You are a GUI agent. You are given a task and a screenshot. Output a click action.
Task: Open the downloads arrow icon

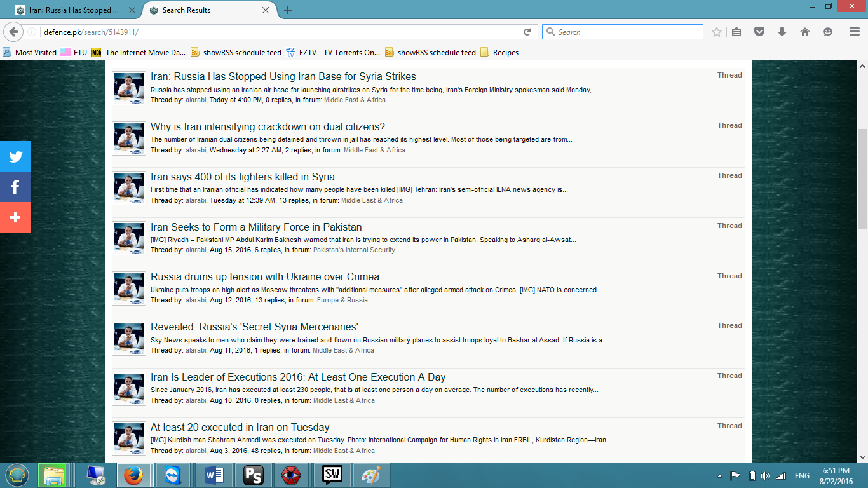coord(782,32)
